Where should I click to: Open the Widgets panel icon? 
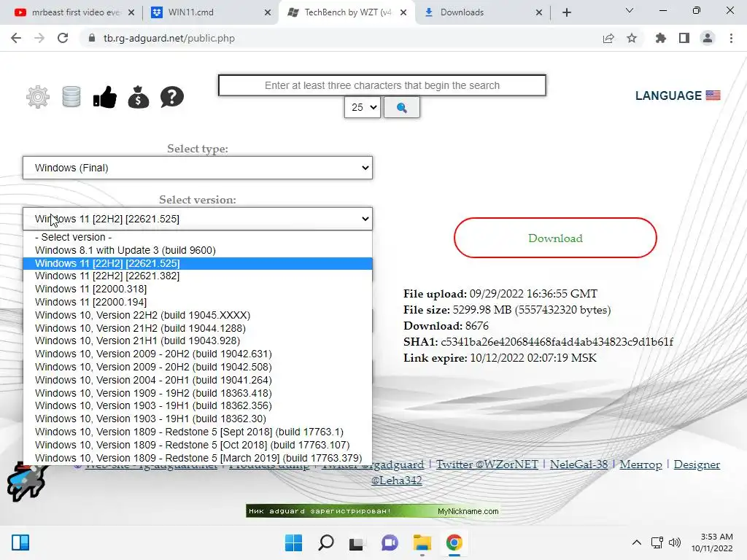point(20,542)
